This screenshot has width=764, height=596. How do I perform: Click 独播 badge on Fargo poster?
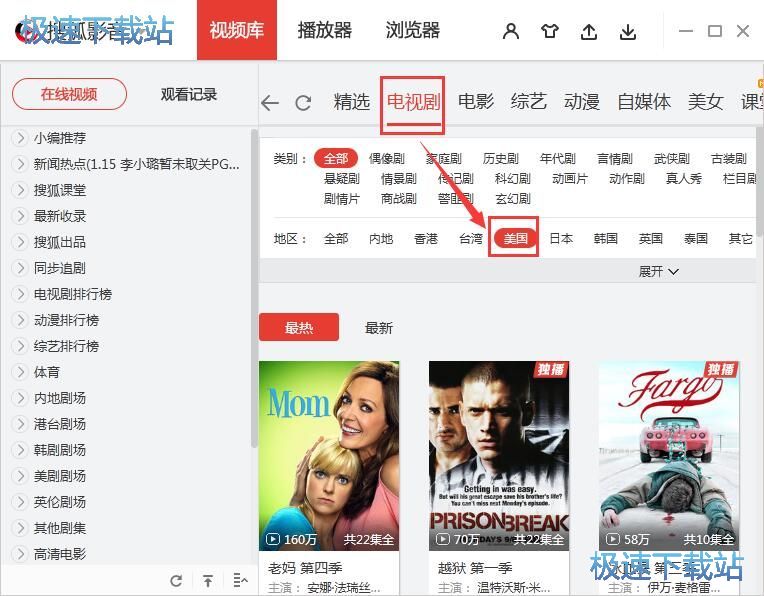(721, 369)
